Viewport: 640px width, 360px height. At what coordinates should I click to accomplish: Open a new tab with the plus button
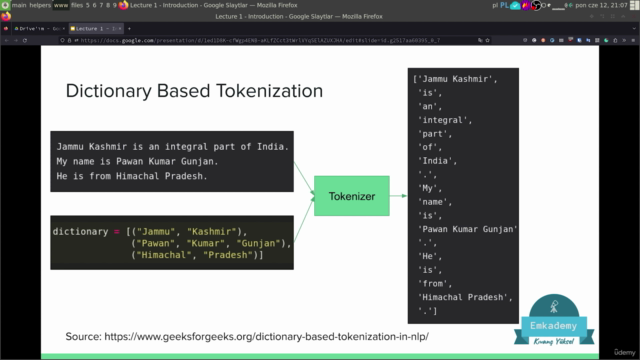click(129, 29)
